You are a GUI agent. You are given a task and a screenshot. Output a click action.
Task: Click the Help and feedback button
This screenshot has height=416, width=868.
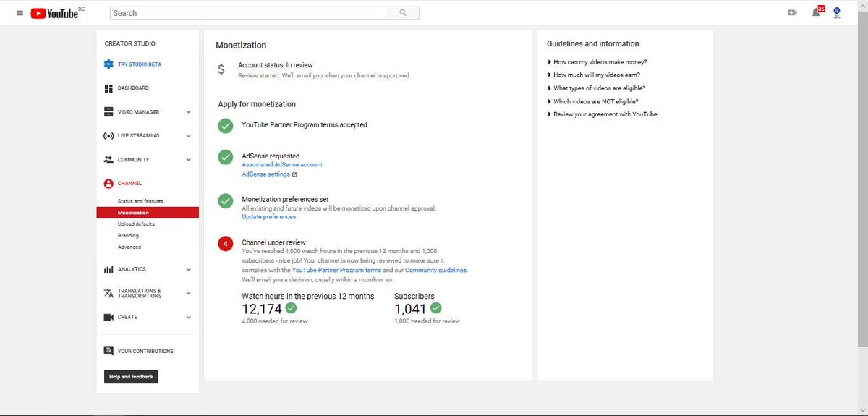coord(131,377)
